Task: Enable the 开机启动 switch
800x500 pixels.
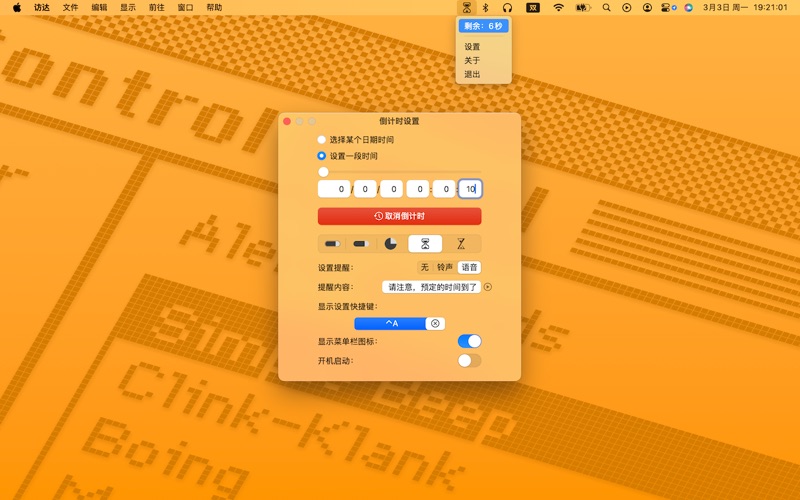Action: 469,360
